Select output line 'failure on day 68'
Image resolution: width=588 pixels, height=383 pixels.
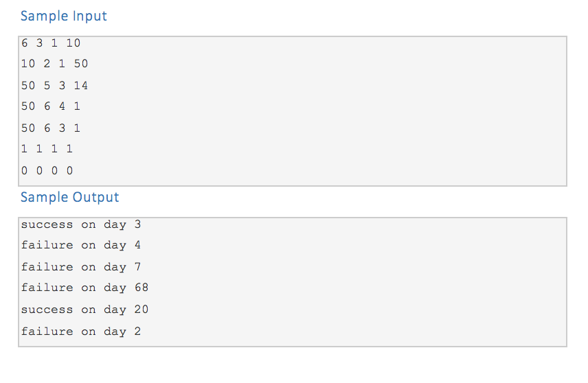[x=84, y=288]
